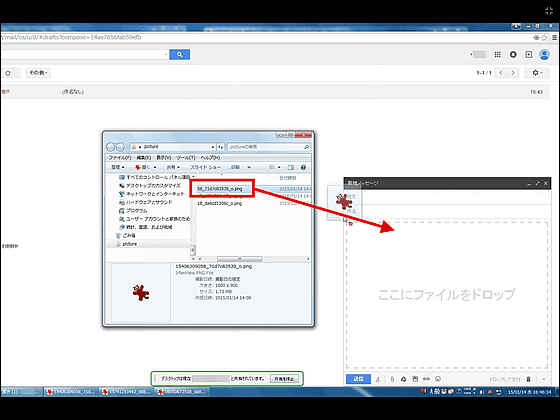Exit fullscreen via top-right collapse icon
This screenshot has height=420, width=560.
[549, 11]
